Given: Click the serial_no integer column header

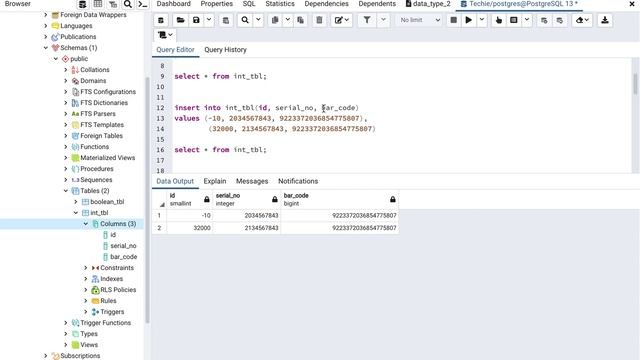Looking at the screenshot, I should tap(247, 199).
